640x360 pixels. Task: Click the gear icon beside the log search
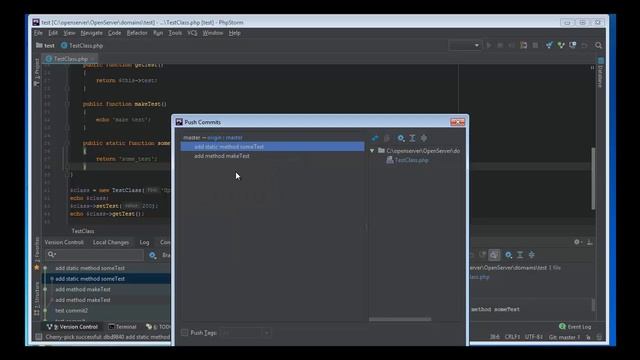(x=153, y=255)
